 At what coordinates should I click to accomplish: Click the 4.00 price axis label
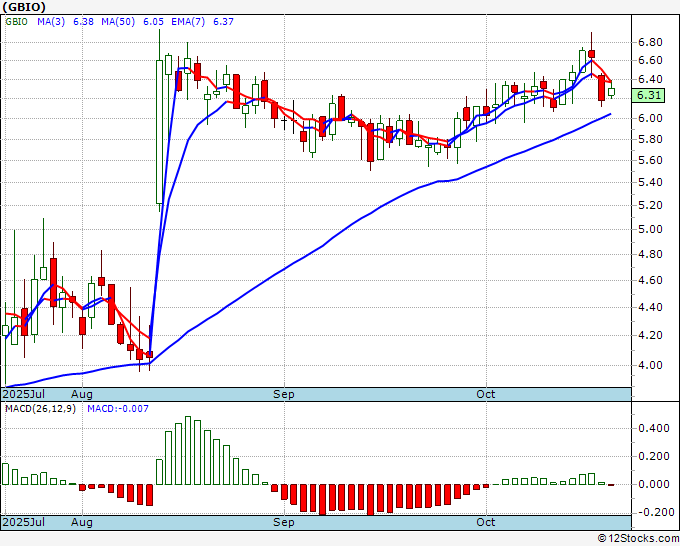point(650,365)
